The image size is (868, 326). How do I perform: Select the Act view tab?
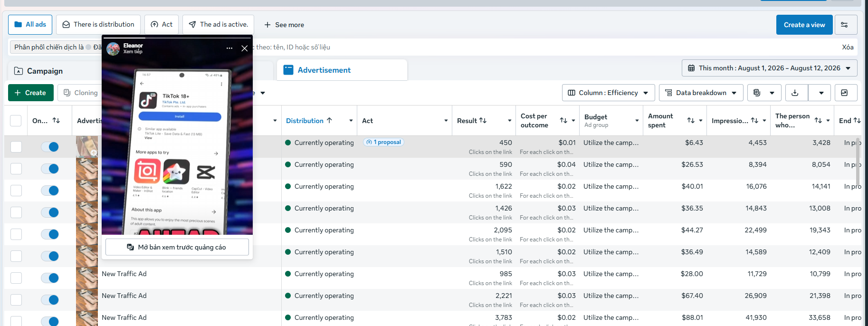click(x=162, y=24)
